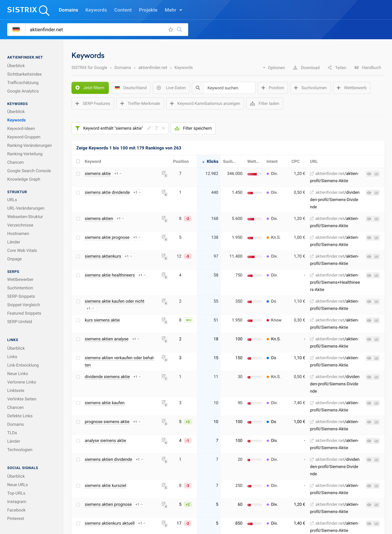
Task: Open the Position filter
Action: (273, 88)
